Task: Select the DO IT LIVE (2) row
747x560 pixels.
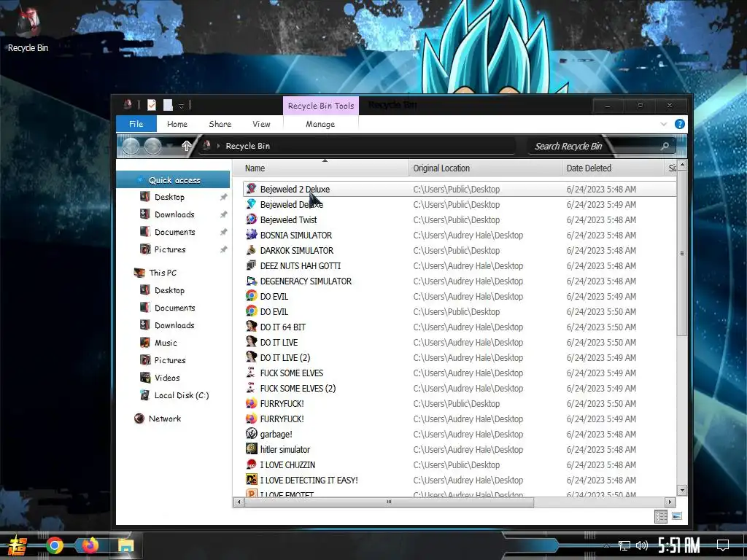Action: point(460,357)
